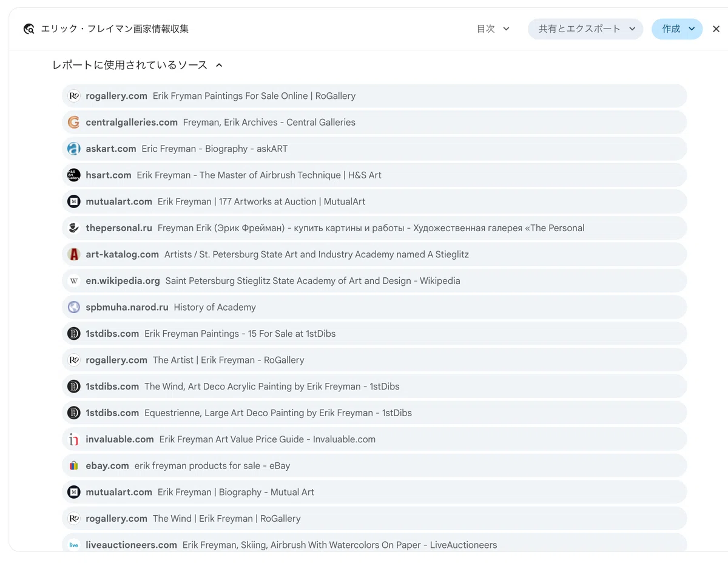Click the Central Galleries favicon
Image resolution: width=728 pixels, height=577 pixels.
coord(74,122)
